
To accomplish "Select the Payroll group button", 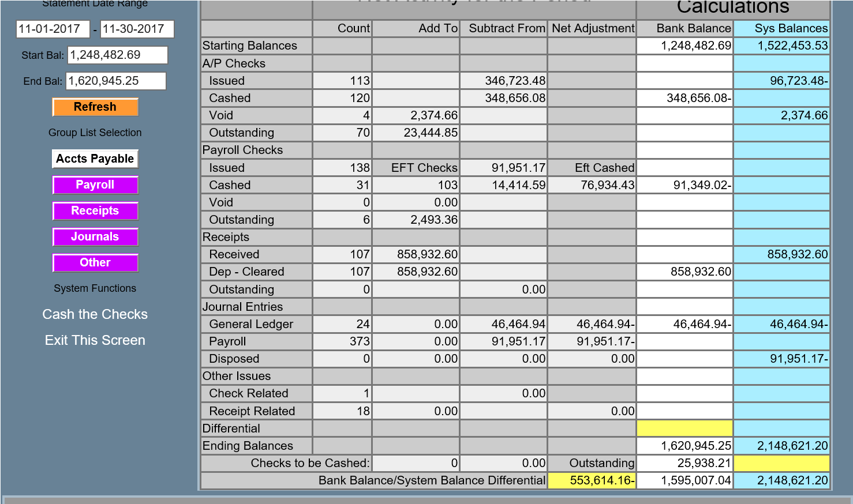I will pos(95,185).
